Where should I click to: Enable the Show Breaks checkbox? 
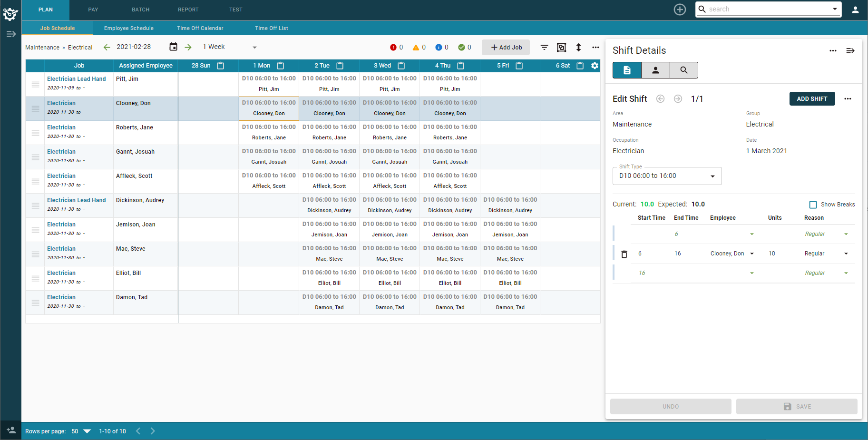pyautogui.click(x=813, y=204)
